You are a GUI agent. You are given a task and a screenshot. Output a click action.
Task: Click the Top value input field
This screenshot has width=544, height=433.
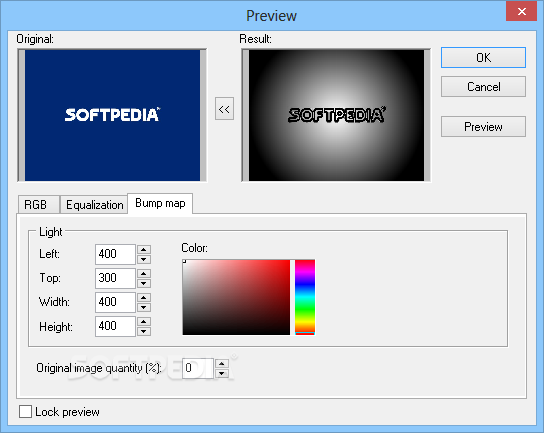click(x=115, y=278)
